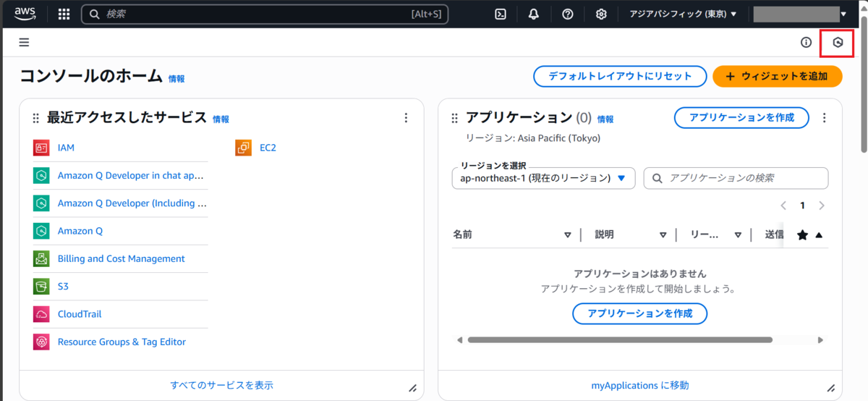The image size is (868, 401).
Task: Toggle the sort arrow next to the star
Action: point(819,235)
